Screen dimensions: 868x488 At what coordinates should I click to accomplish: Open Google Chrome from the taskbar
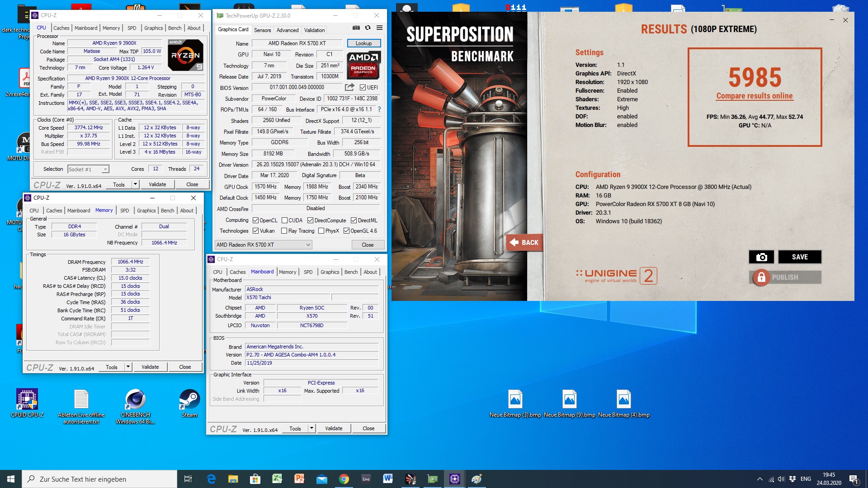[344, 479]
